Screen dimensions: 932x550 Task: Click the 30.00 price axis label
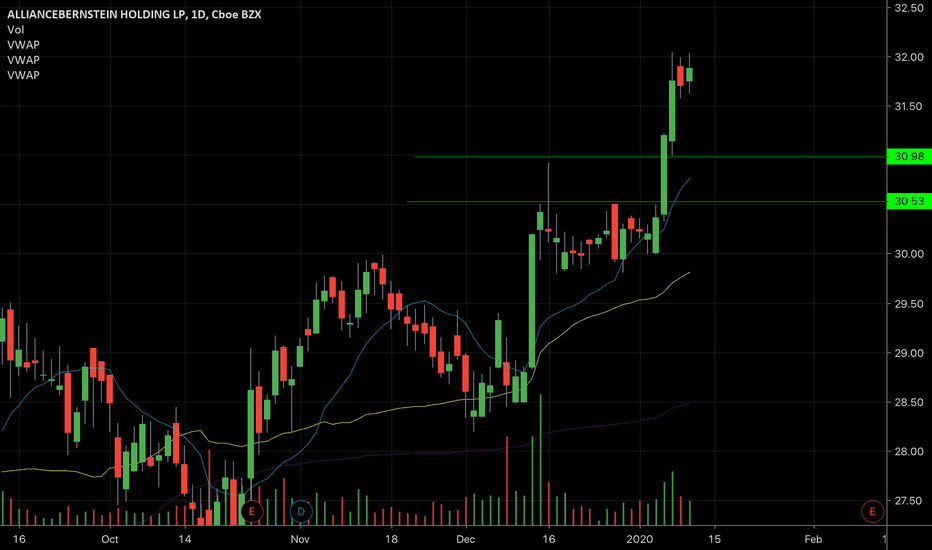point(909,254)
